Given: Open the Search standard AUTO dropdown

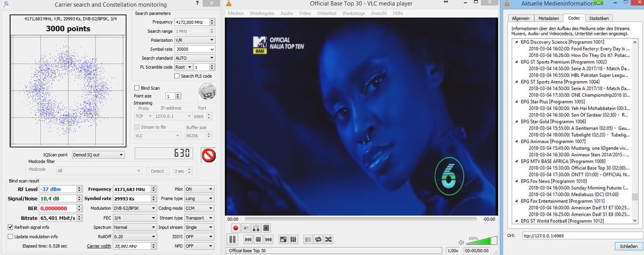Looking at the screenshot, I should point(195,58).
